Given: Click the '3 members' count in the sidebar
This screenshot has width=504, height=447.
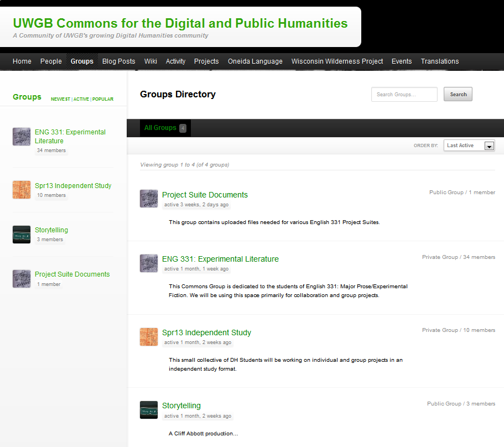Looking at the screenshot, I should 50,240.
